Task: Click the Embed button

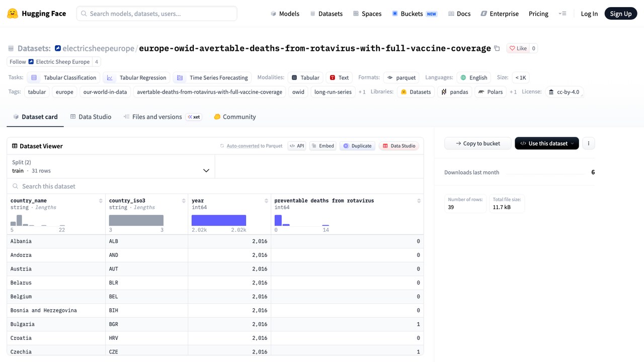Action: pos(323,146)
